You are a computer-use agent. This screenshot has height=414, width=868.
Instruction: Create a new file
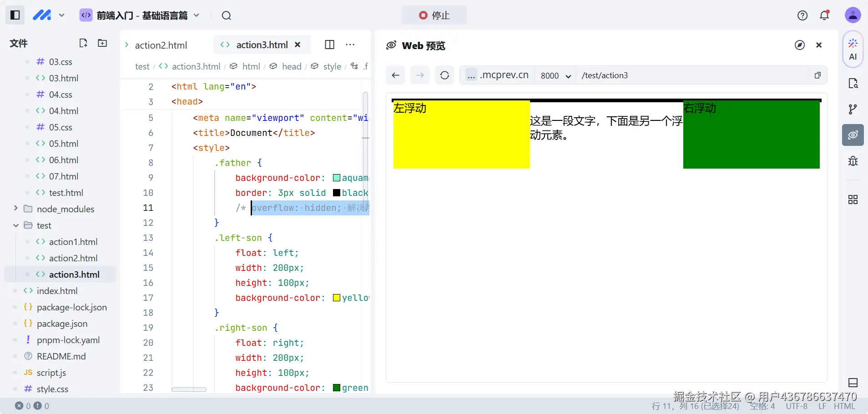(83, 43)
